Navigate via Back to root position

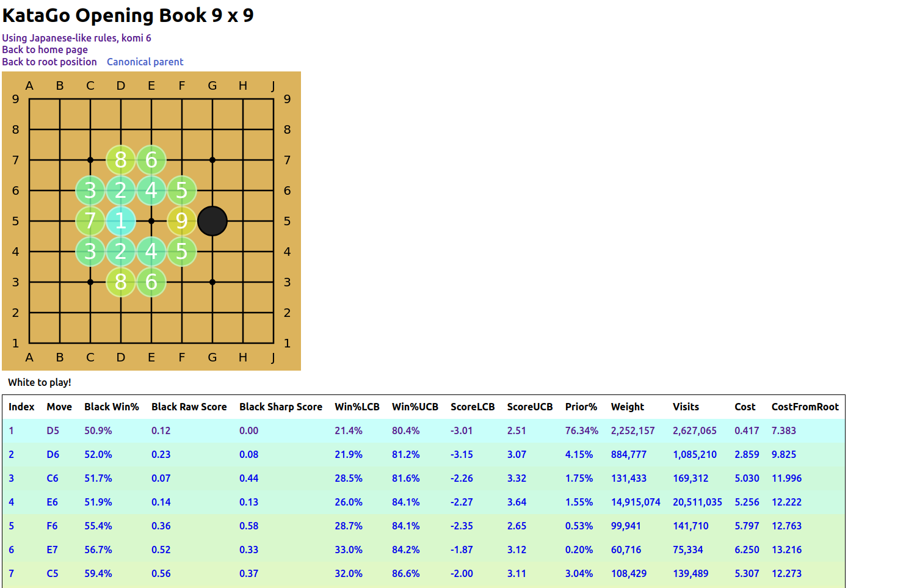click(x=49, y=62)
